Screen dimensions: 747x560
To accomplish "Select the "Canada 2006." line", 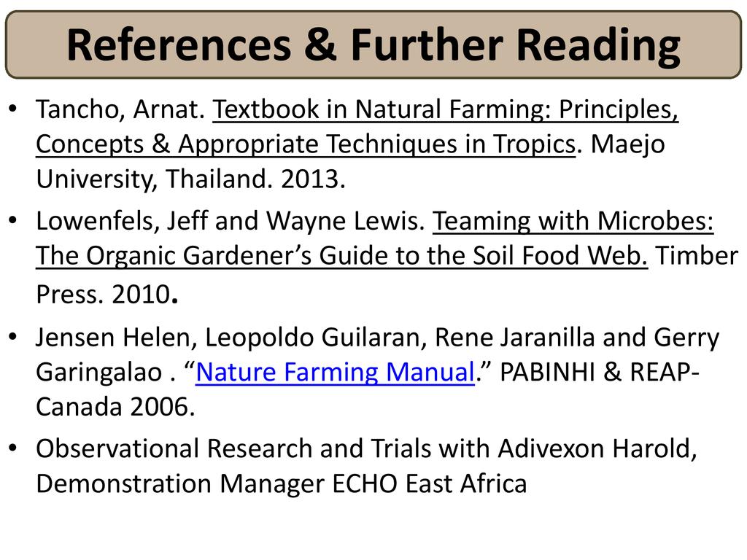I will pos(115,408).
